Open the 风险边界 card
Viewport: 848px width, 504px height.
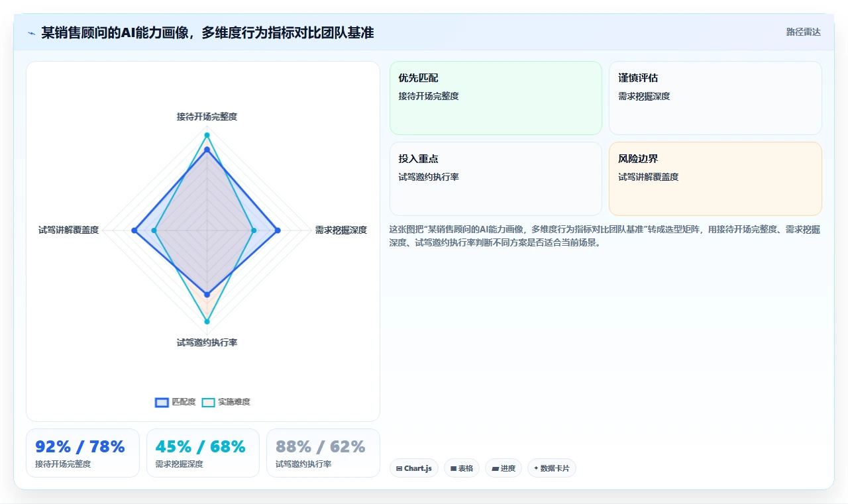[715, 179]
